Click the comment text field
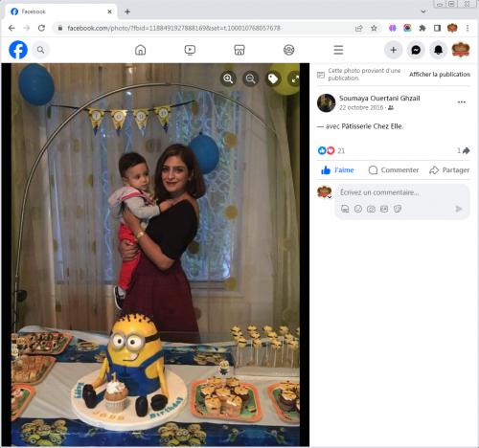The image size is (479, 448). pyautogui.click(x=379, y=192)
